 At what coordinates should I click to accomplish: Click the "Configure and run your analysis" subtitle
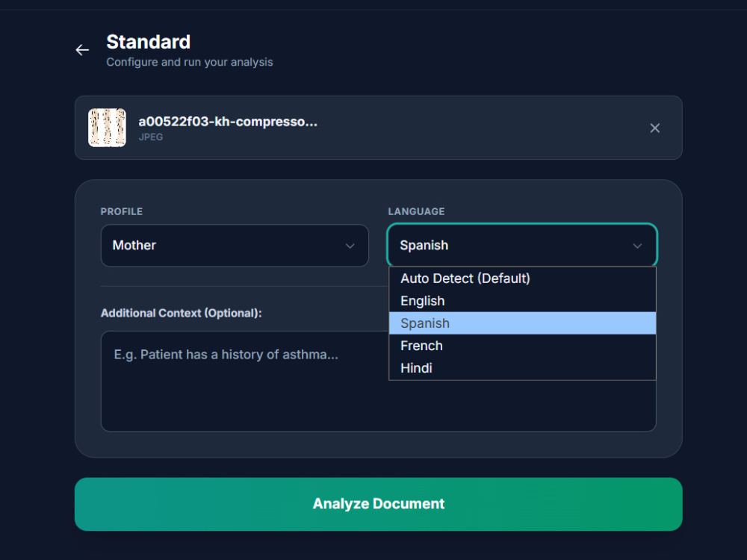point(190,63)
